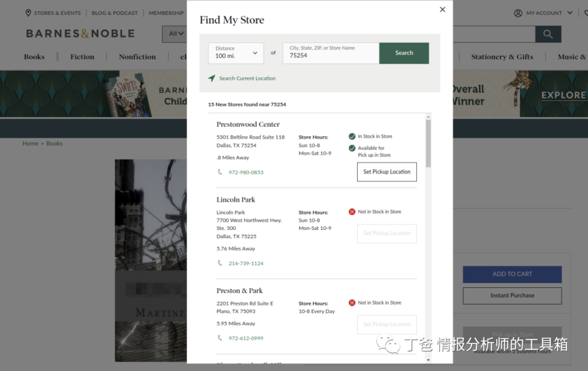Select the Lincoln Park store heading
Screen dimensions: 588x371
pos(236,199)
